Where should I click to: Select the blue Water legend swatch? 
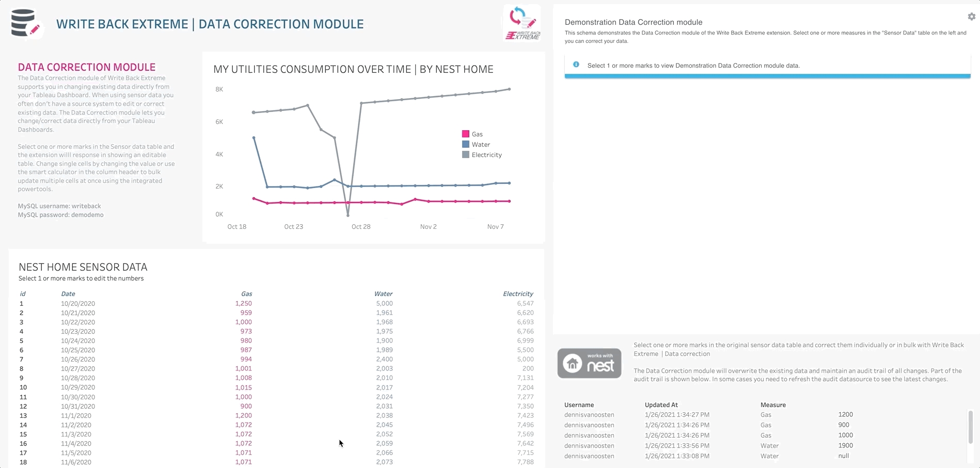click(x=466, y=145)
